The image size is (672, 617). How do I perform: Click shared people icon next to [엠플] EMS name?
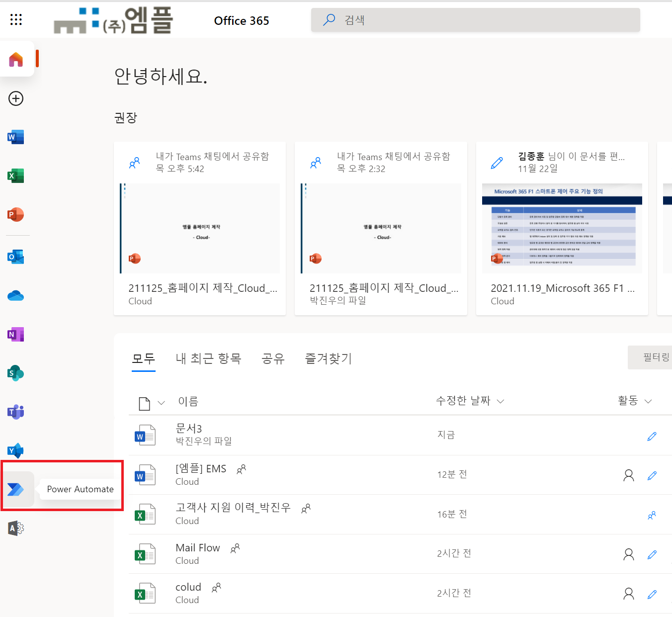point(242,469)
